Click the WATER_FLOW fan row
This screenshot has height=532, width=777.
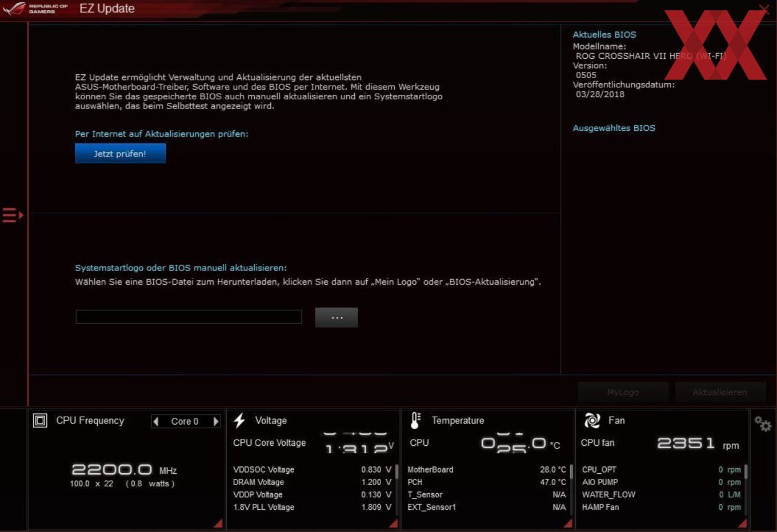pos(662,495)
